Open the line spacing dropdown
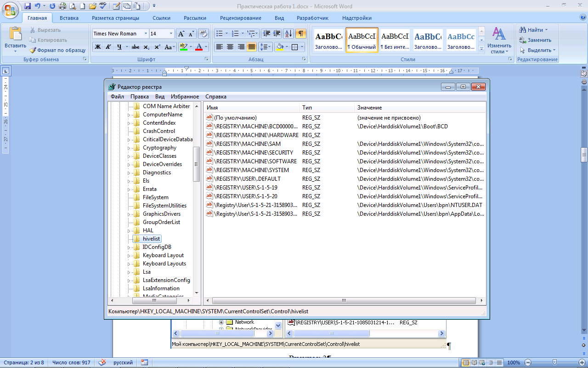 point(266,47)
